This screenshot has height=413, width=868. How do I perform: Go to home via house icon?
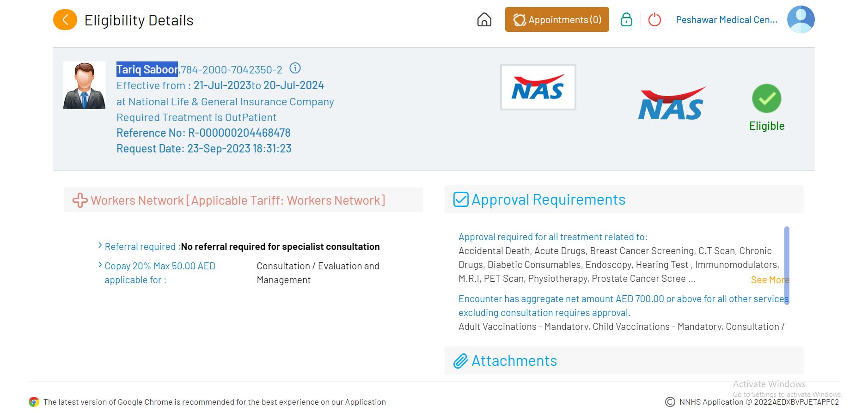[x=484, y=20]
